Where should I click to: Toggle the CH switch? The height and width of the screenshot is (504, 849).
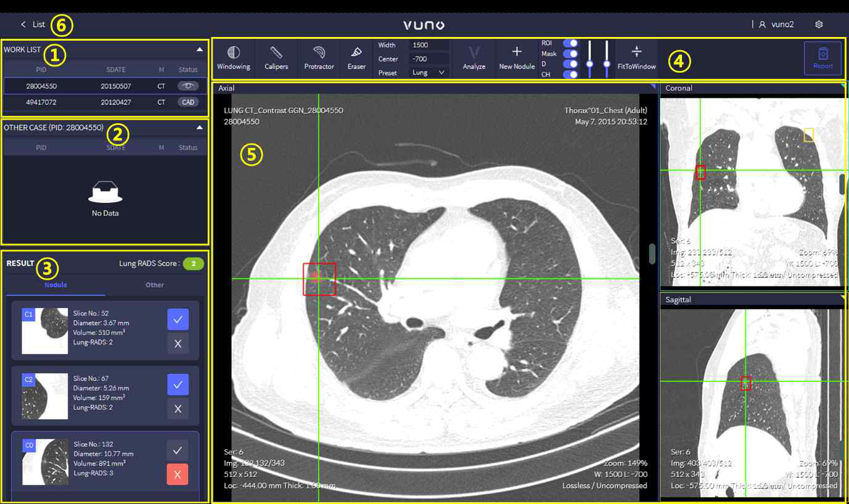pyautogui.click(x=571, y=75)
